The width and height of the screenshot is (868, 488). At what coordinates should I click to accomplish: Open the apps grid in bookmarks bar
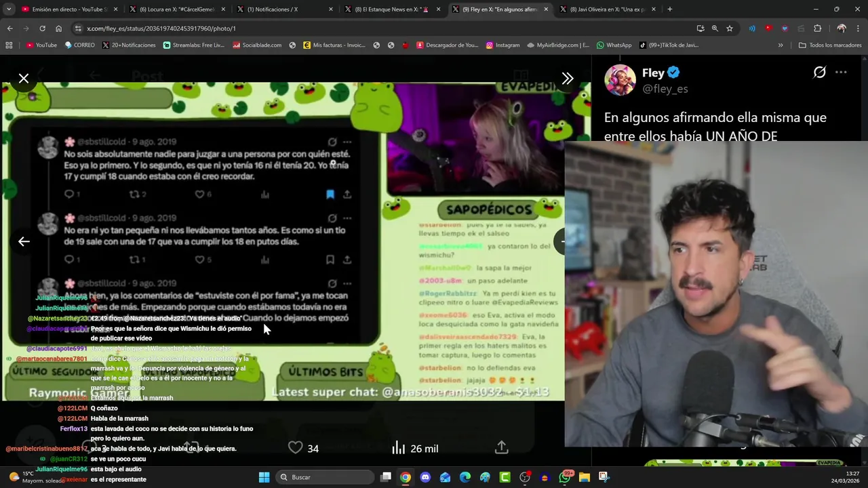[9, 45]
